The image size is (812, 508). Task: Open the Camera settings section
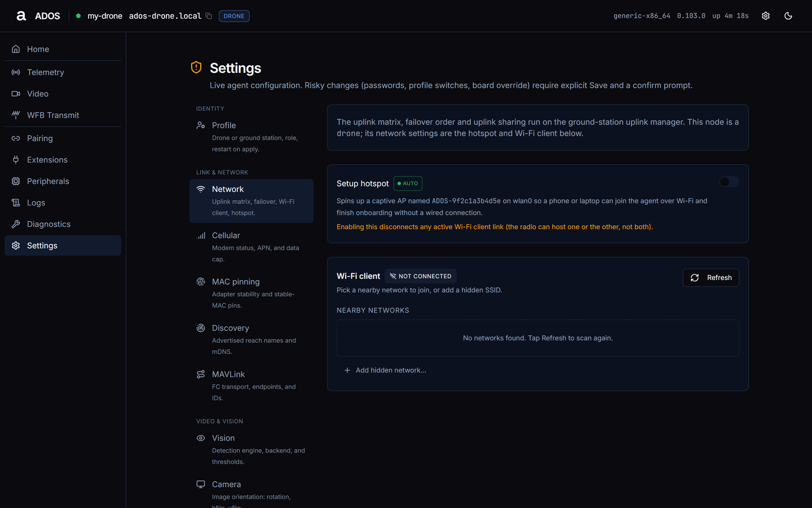pyautogui.click(x=251, y=492)
